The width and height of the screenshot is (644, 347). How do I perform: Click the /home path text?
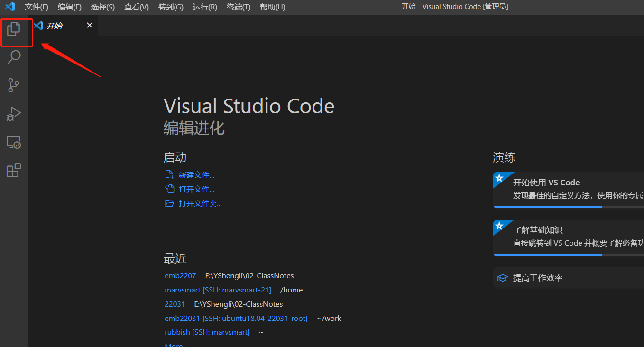[x=291, y=290]
